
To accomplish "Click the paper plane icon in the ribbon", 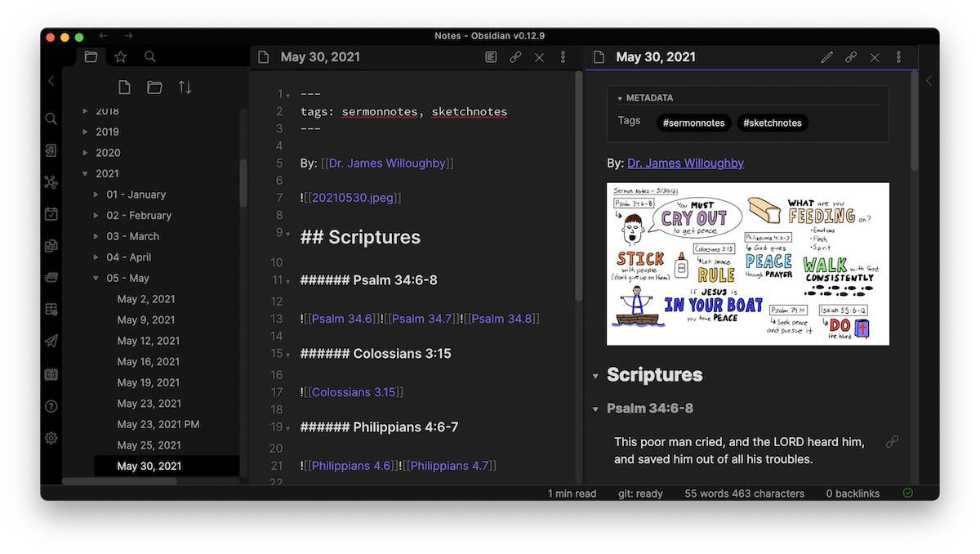I will 51,342.
